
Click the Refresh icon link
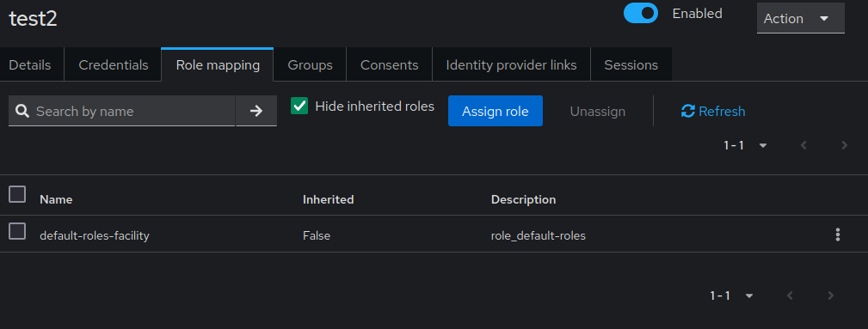pos(713,111)
